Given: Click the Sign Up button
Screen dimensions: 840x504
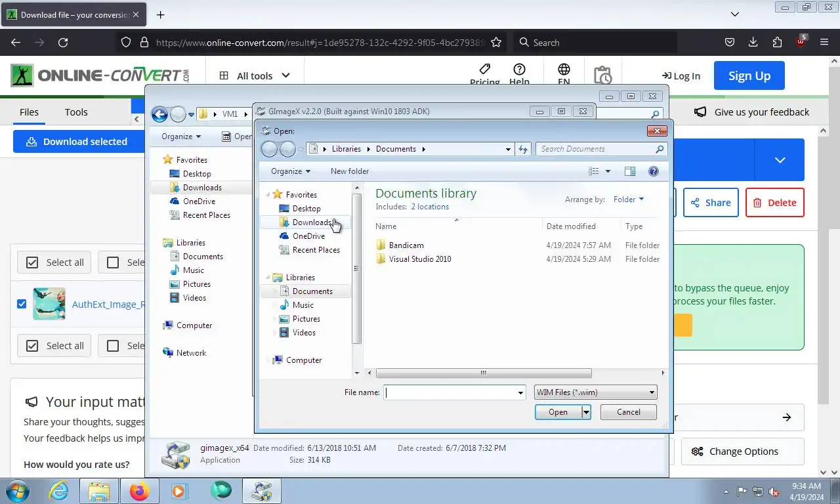Looking at the screenshot, I should click(749, 75).
